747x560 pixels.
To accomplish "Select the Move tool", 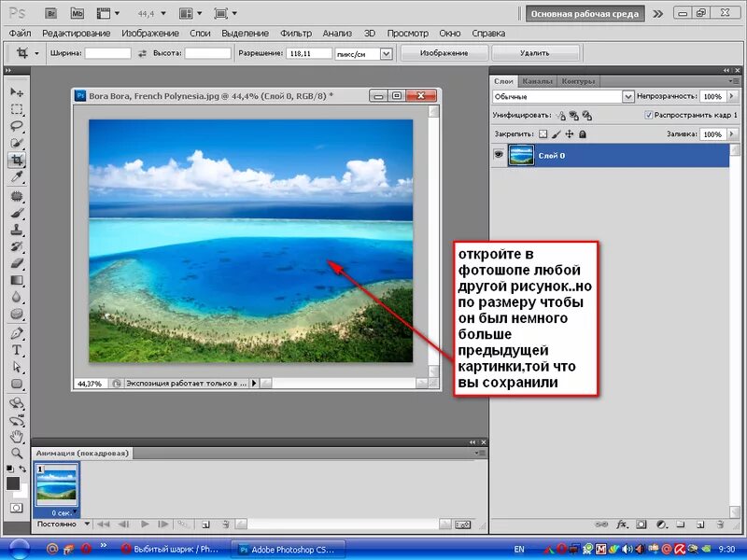I will (x=17, y=91).
